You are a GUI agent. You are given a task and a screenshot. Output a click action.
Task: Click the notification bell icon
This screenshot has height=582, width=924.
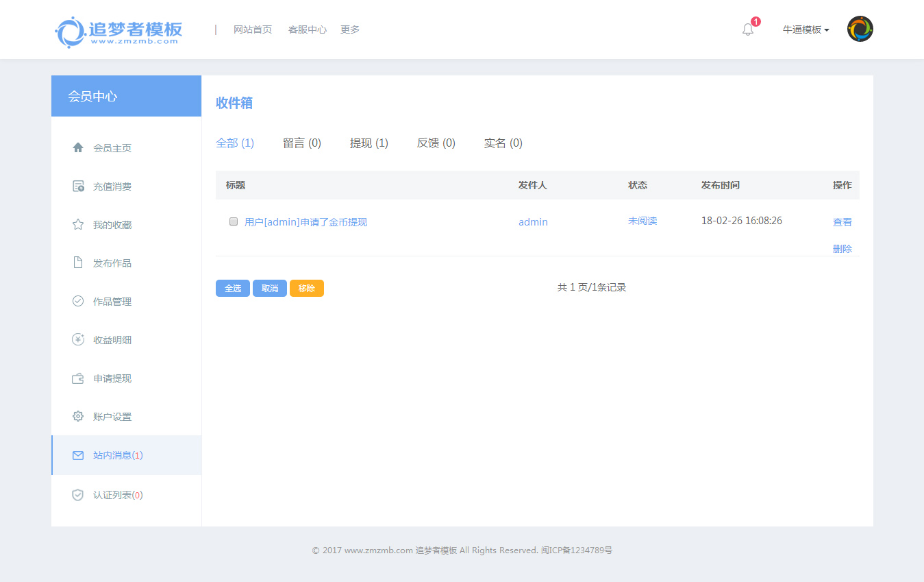748,29
